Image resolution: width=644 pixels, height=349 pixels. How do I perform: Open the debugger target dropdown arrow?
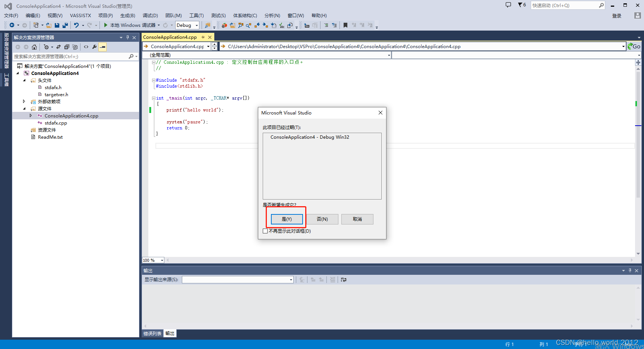click(159, 25)
